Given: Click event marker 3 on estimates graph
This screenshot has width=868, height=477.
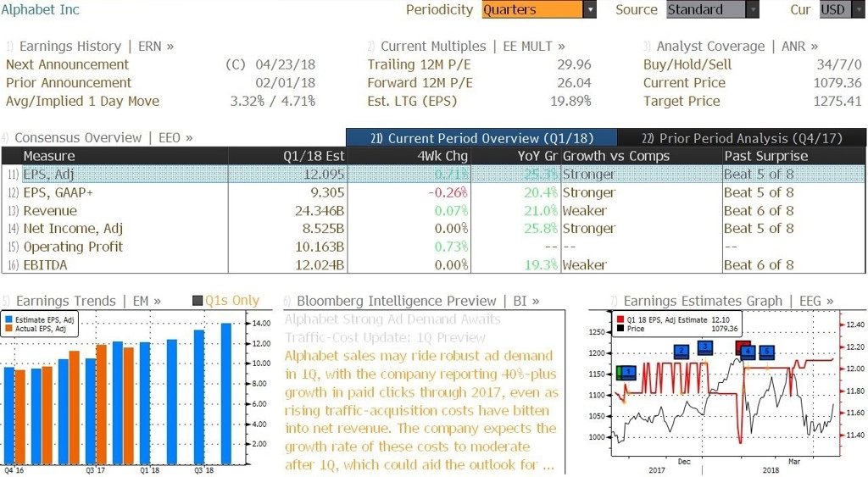Looking at the screenshot, I should [x=704, y=347].
